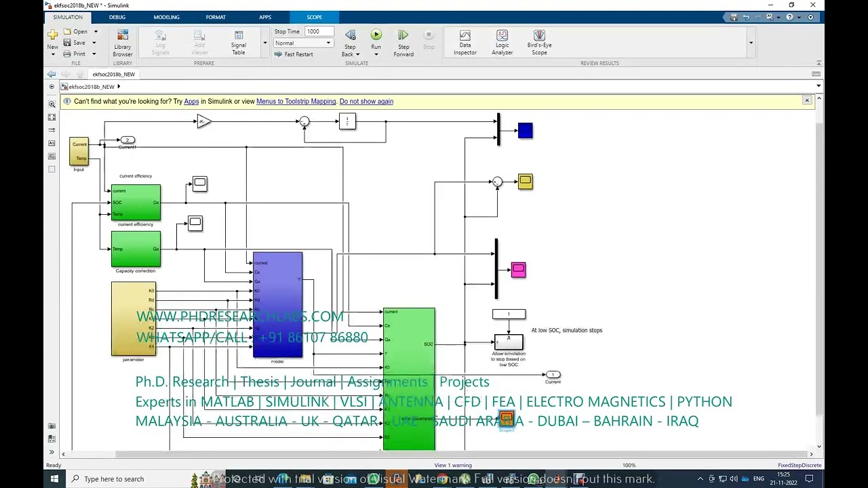Click View 1 warning status link
Image resolution: width=868 pixels, height=488 pixels.
pos(453,465)
